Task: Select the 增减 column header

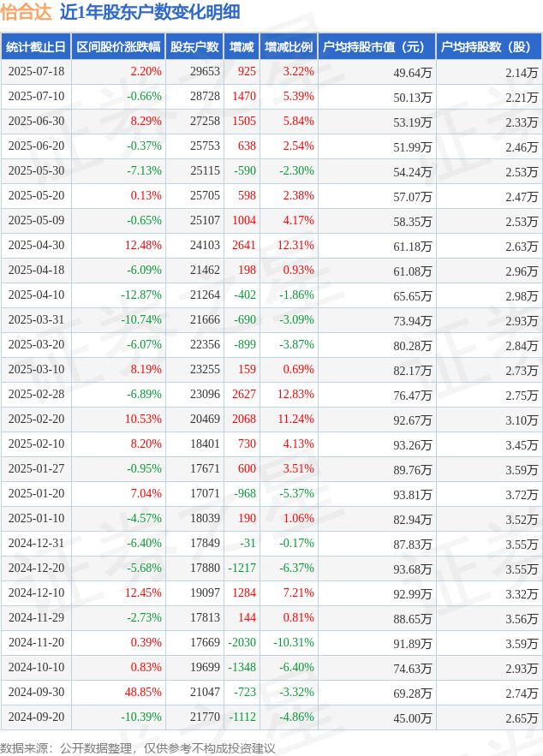Action: click(x=242, y=47)
